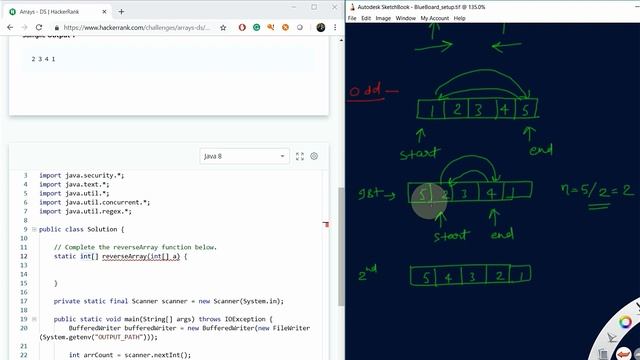This screenshot has height=360, width=640.
Task: Click the orange key extension icon
Action: [x=271, y=27]
